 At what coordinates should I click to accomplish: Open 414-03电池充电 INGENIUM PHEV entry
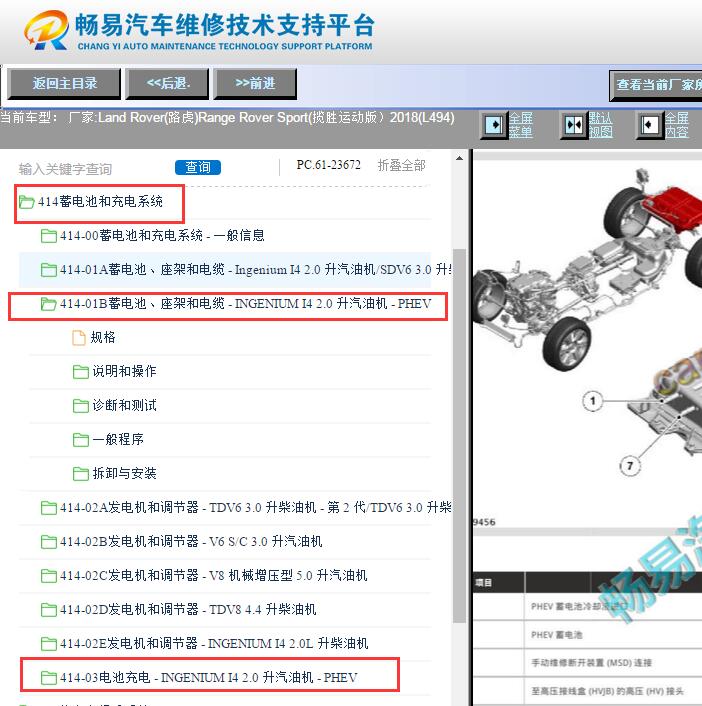209,678
